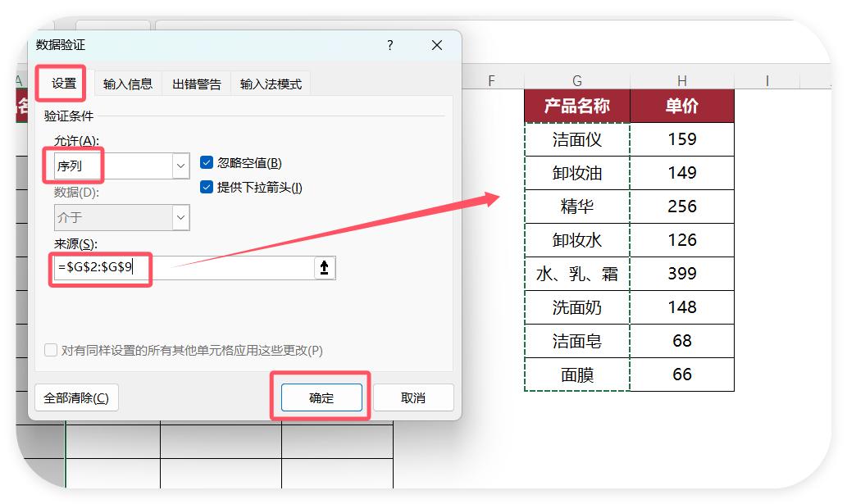Close the Data Validation dialog
This screenshot has width=847, height=504.
point(437,45)
